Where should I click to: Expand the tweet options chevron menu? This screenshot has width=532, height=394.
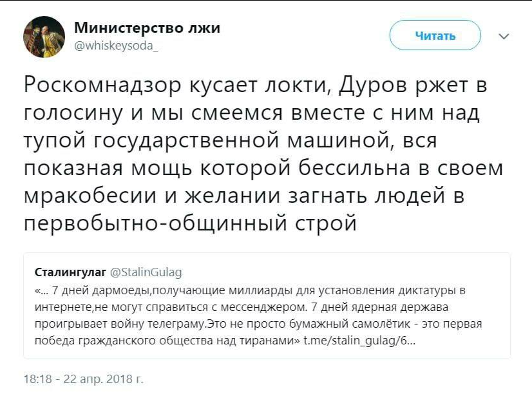tap(504, 36)
